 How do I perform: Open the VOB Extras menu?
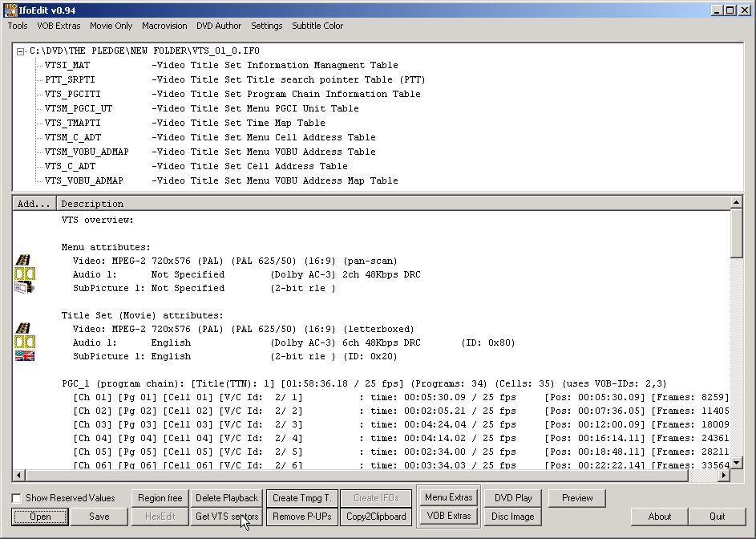[x=59, y=26]
